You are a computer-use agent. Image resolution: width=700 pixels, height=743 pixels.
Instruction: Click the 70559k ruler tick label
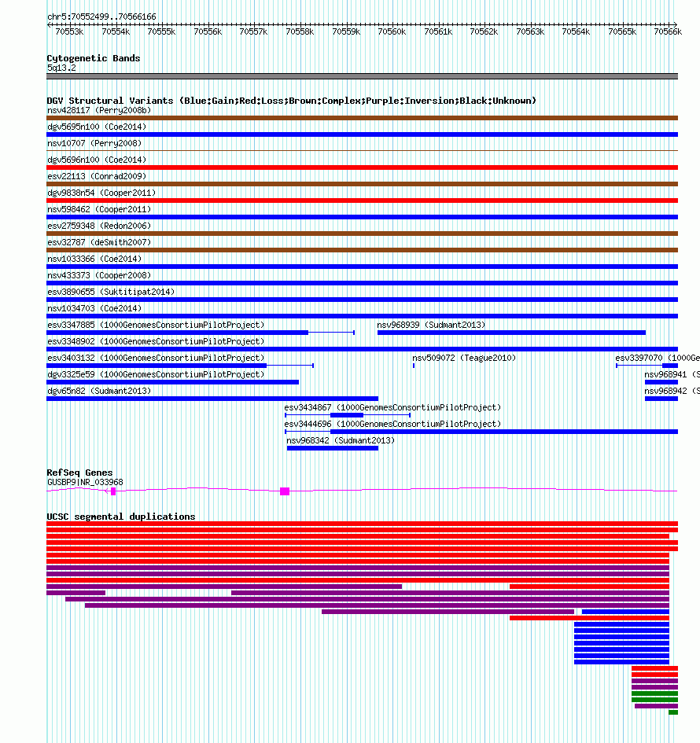click(346, 31)
